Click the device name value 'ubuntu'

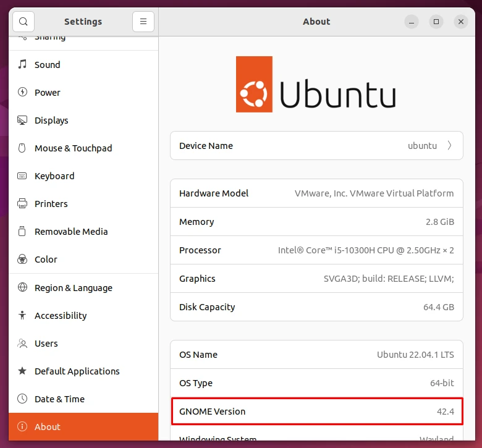coord(422,146)
